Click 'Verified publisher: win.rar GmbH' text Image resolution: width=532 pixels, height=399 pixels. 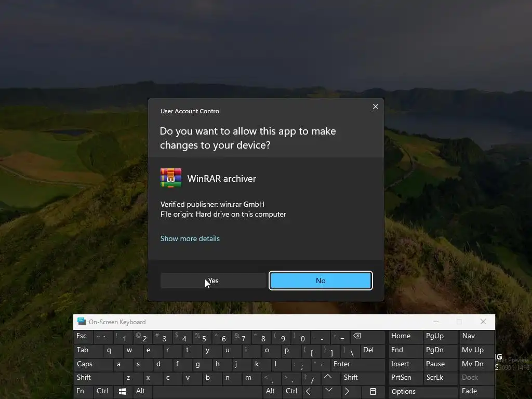pyautogui.click(x=212, y=204)
